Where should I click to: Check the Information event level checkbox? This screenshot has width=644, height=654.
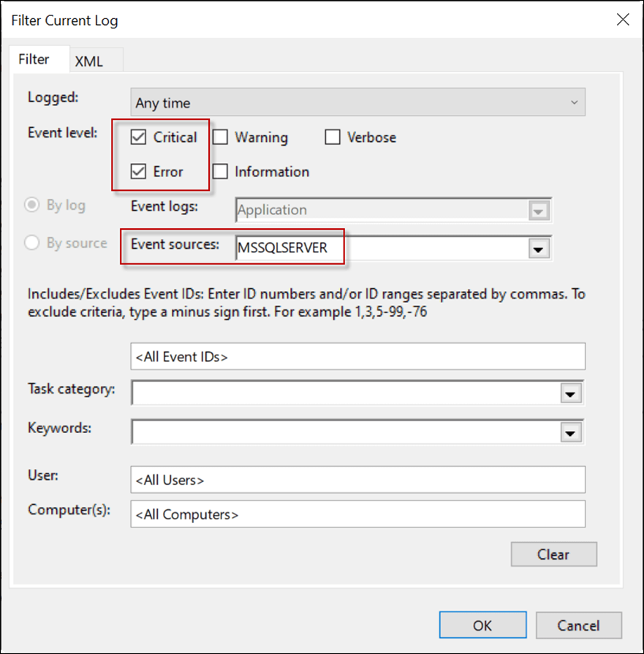pos(220,172)
